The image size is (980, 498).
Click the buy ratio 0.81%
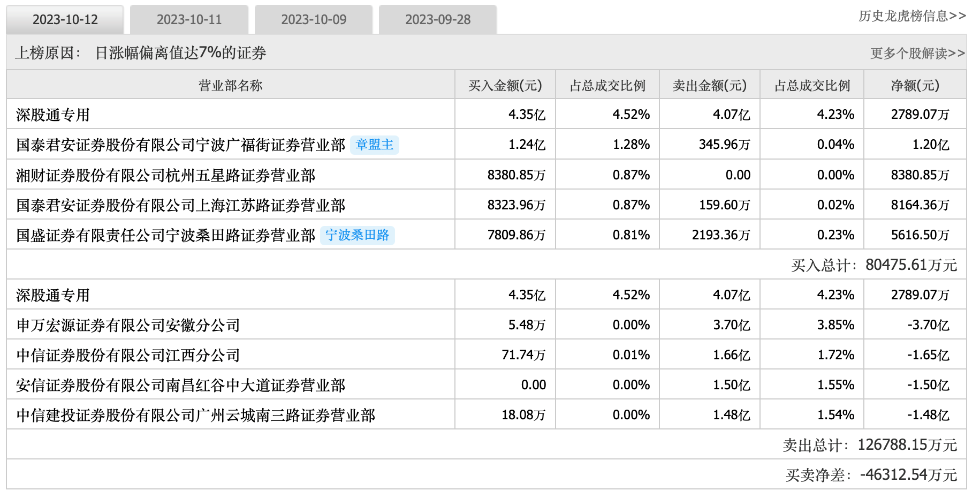pos(632,235)
